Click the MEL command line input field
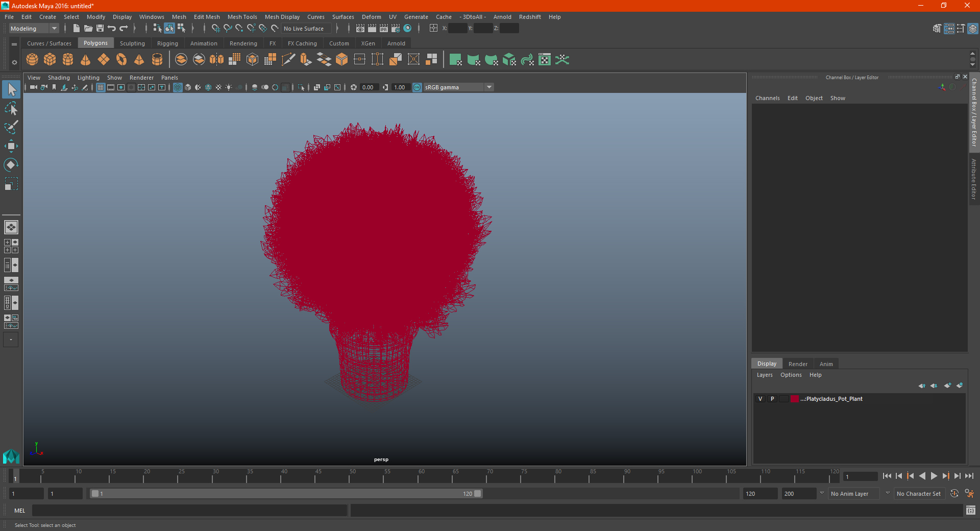Screen dimensions: 980x531 pyautogui.click(x=189, y=511)
